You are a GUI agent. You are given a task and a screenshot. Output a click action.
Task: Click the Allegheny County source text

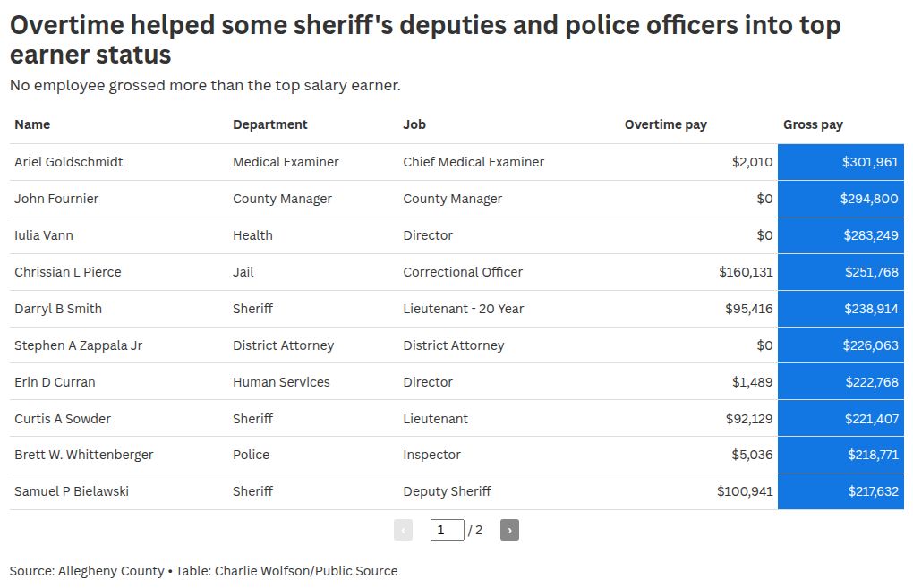(x=111, y=571)
